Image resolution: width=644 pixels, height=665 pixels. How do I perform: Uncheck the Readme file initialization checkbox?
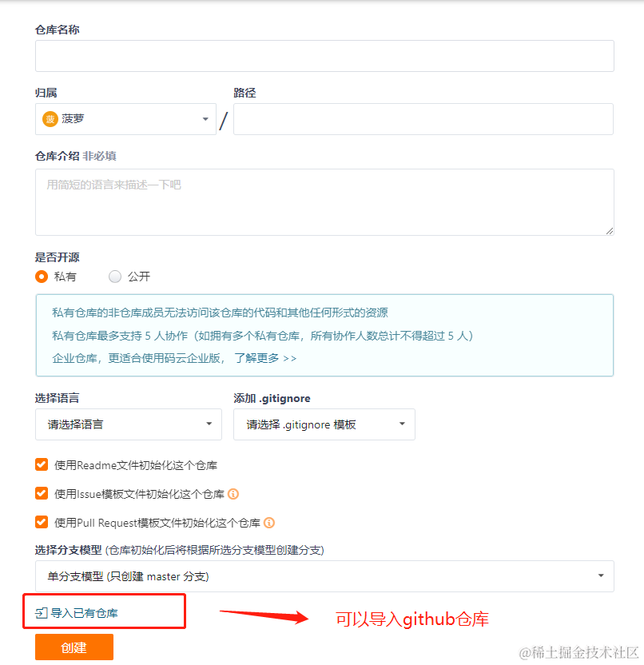pyautogui.click(x=42, y=465)
